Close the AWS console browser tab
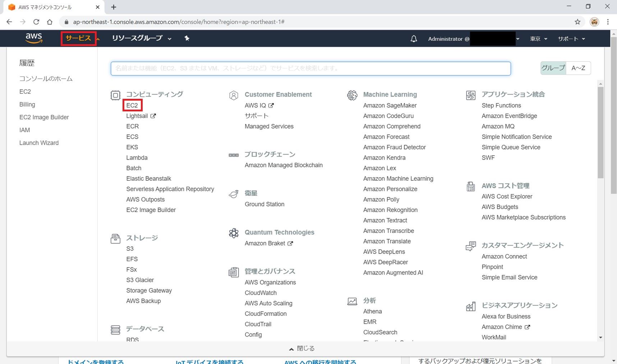The height and width of the screenshot is (364, 617). pyautogui.click(x=98, y=7)
